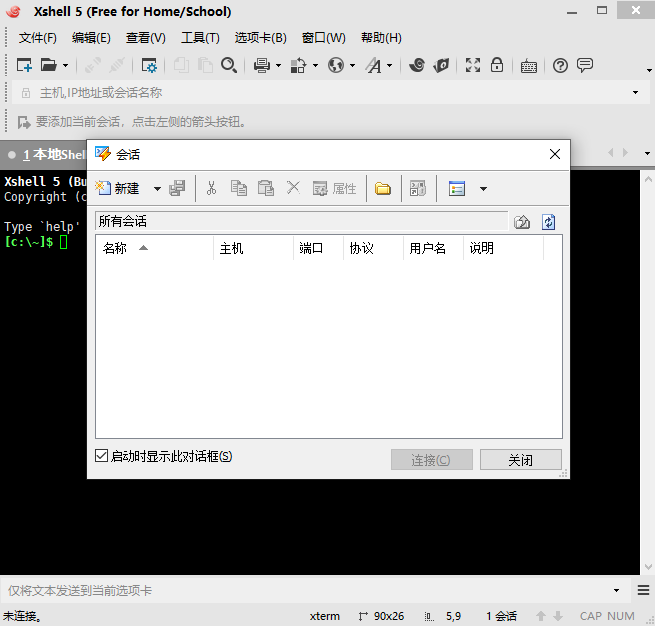Expand the Print dropdown arrow
This screenshot has height=626, width=655.
(x=278, y=66)
